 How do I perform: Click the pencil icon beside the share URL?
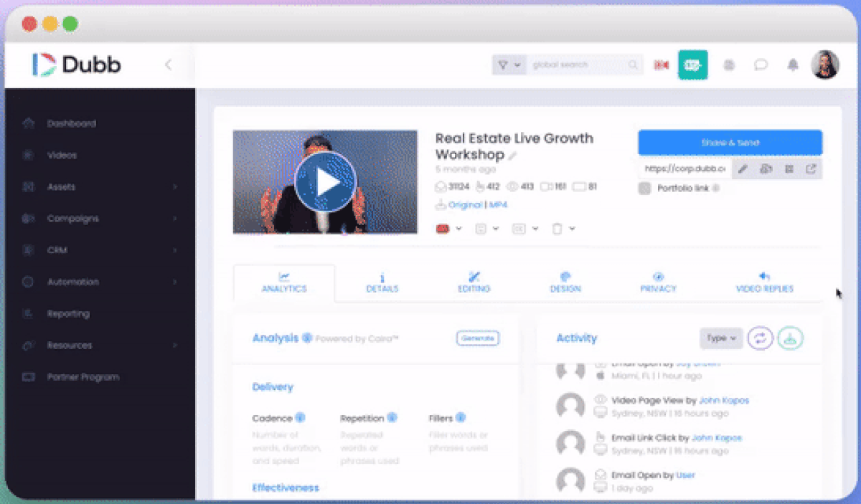click(743, 169)
